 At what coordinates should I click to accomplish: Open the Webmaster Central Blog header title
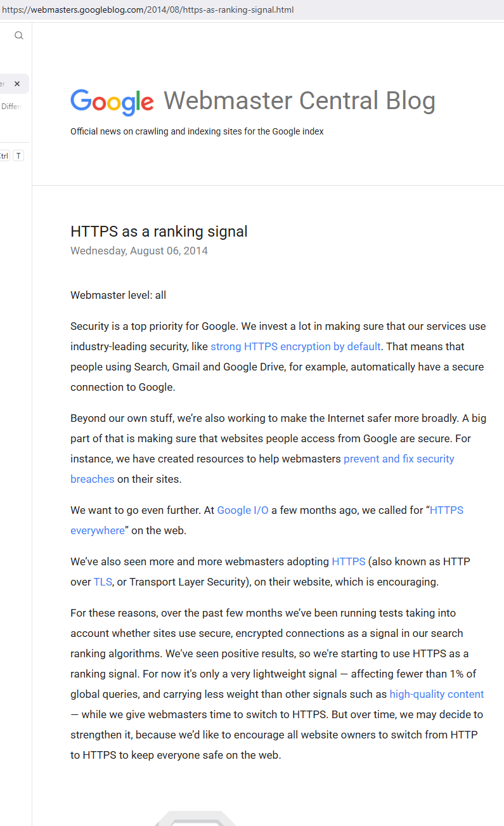click(299, 101)
